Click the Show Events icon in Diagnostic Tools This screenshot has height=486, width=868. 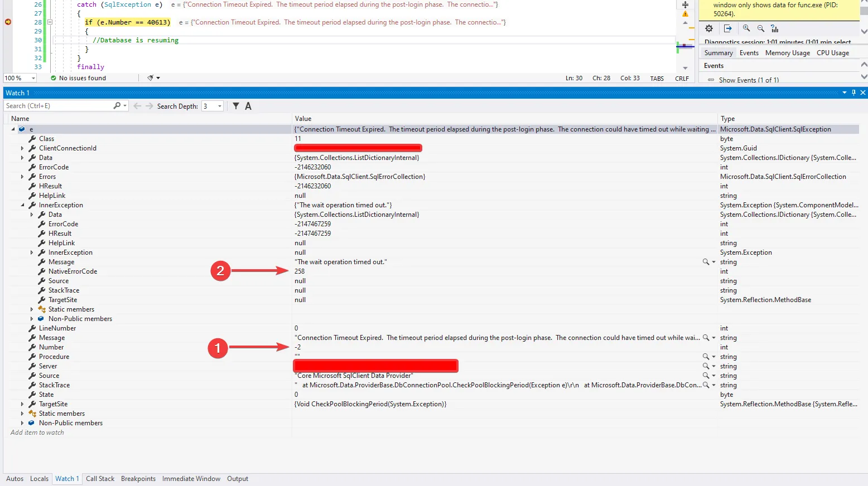point(711,80)
